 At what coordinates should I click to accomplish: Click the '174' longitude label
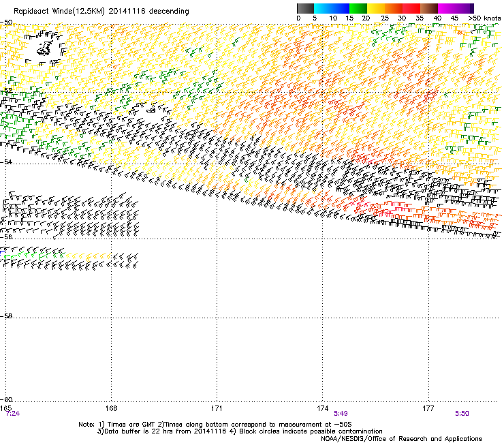coord(322,408)
